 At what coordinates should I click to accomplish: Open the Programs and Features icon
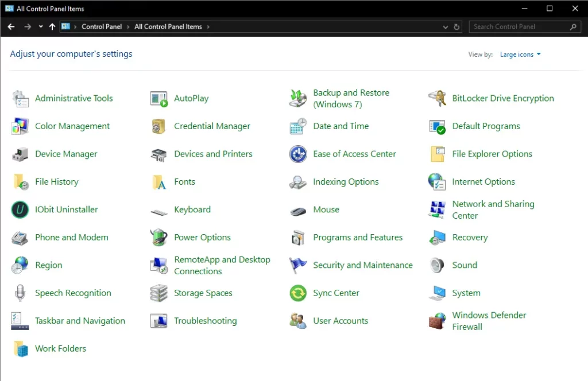(298, 238)
